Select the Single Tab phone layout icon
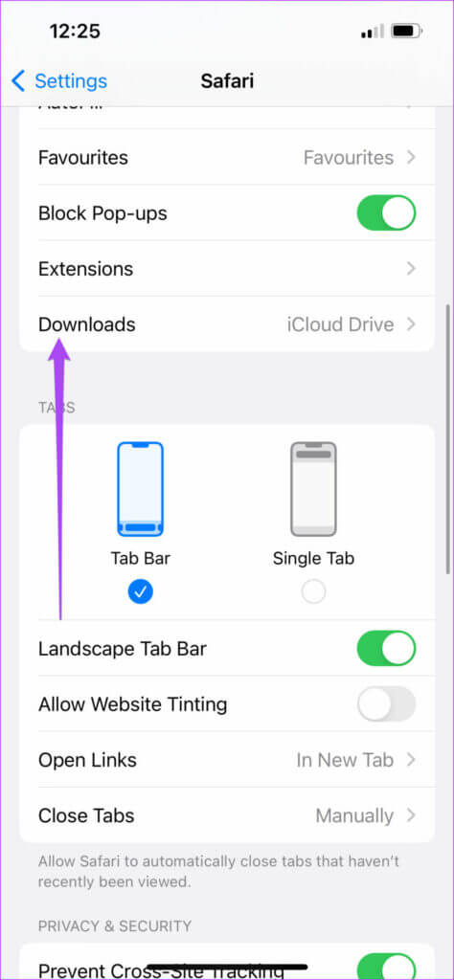The image size is (454, 980). click(x=313, y=489)
